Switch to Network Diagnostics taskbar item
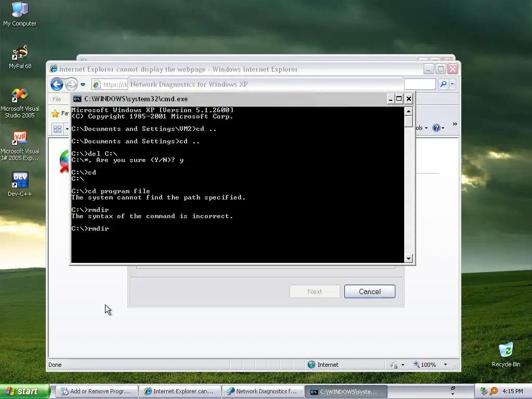 263,391
